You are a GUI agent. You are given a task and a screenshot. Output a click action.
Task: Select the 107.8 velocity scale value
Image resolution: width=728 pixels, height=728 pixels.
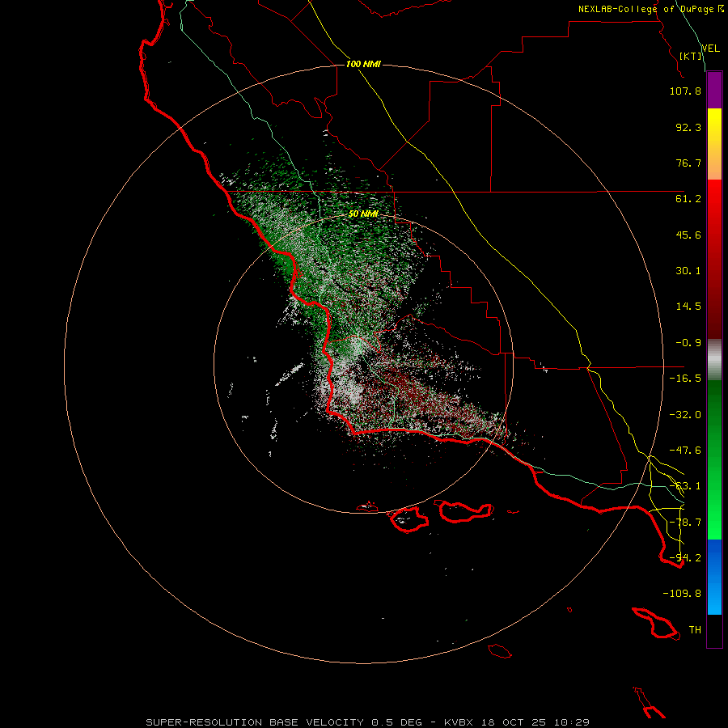coord(685,91)
